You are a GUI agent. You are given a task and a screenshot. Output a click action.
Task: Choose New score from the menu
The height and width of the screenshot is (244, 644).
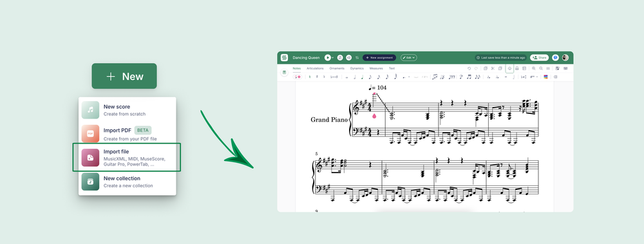[128, 109]
